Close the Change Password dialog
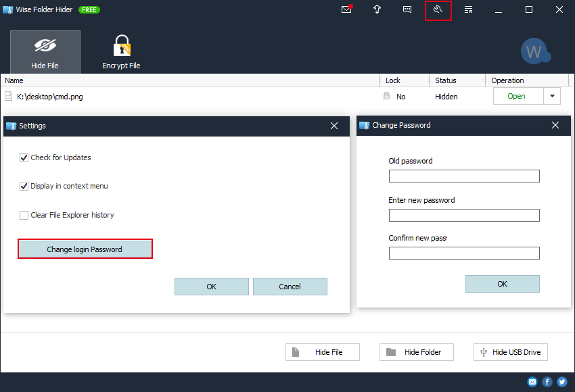Viewport: 575px width, 392px height. (555, 125)
